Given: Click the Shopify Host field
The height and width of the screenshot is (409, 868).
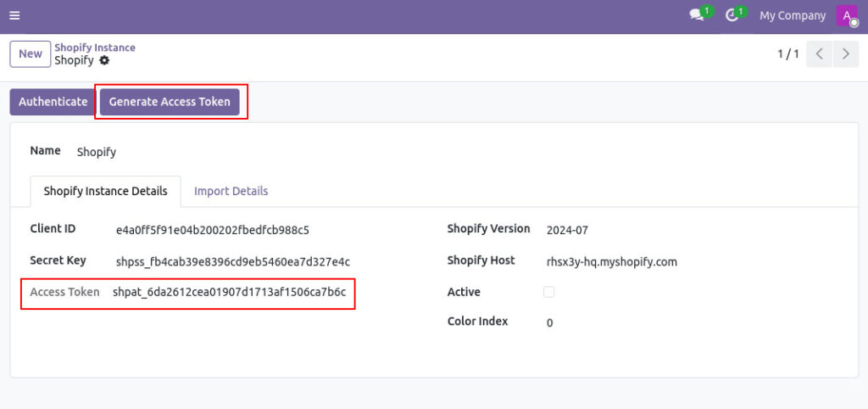Looking at the screenshot, I should point(611,261).
